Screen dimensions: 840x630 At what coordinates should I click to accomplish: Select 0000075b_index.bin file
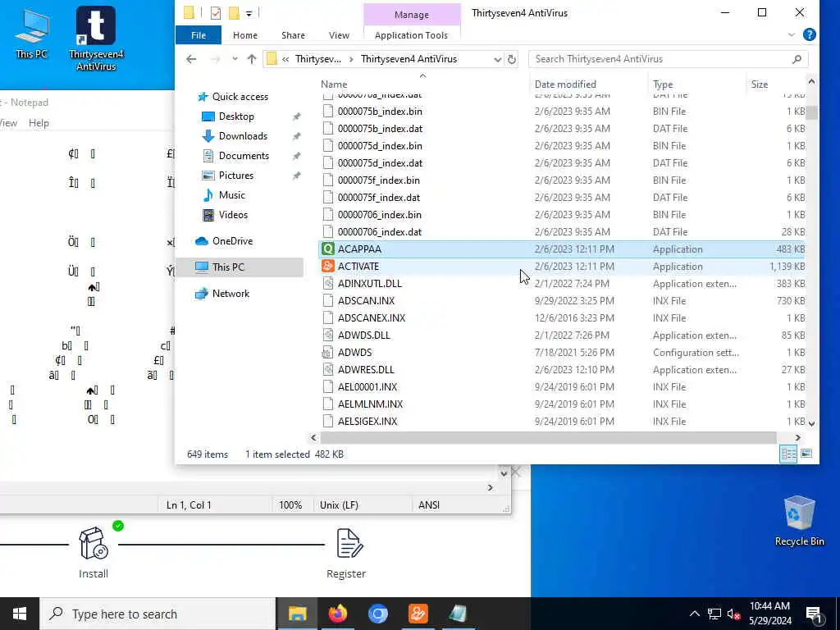tap(380, 112)
